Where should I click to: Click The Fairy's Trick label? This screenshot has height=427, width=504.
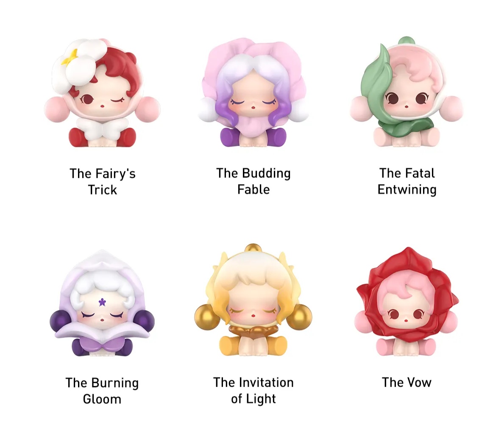[x=103, y=182]
